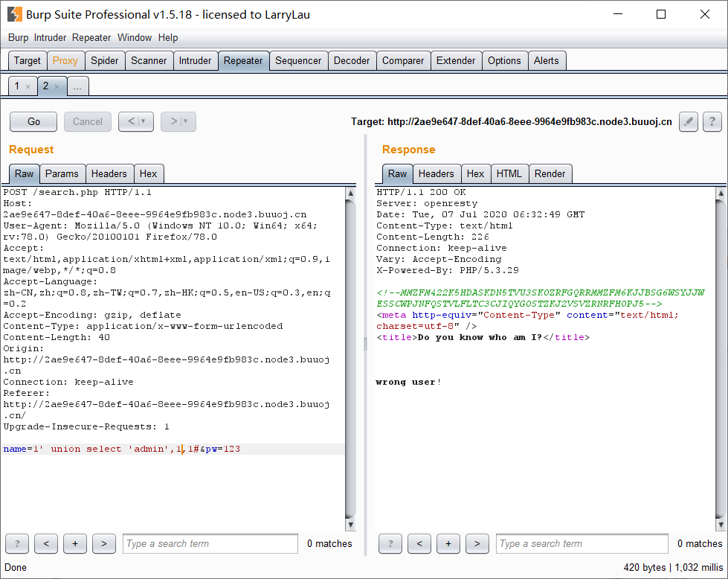Click the response pane scroll-down arrow
Image resolution: width=728 pixels, height=579 pixels.
(721, 525)
